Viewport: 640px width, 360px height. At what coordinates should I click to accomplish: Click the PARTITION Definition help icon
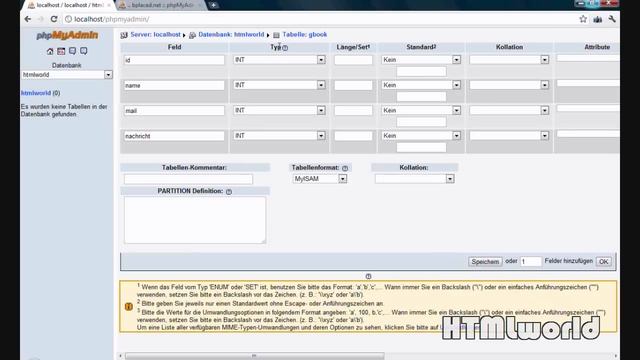click(229, 192)
